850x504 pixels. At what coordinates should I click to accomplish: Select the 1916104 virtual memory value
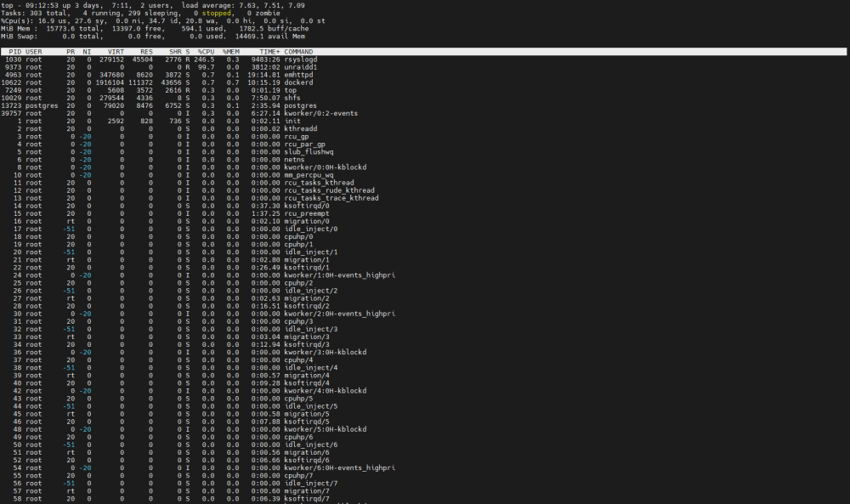click(110, 82)
